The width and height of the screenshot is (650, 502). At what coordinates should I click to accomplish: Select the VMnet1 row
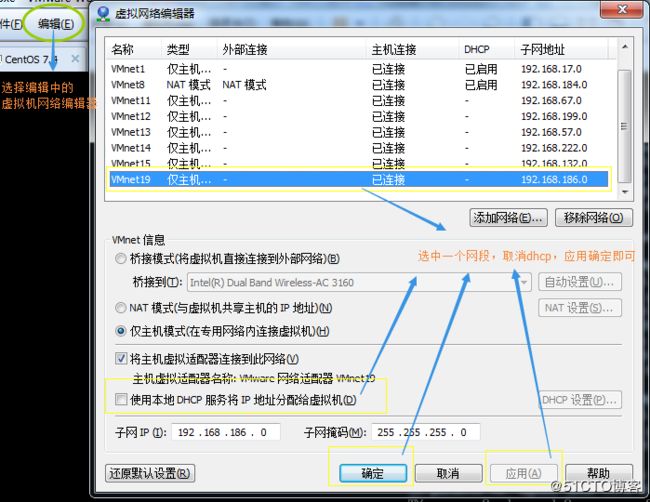click(x=359, y=69)
